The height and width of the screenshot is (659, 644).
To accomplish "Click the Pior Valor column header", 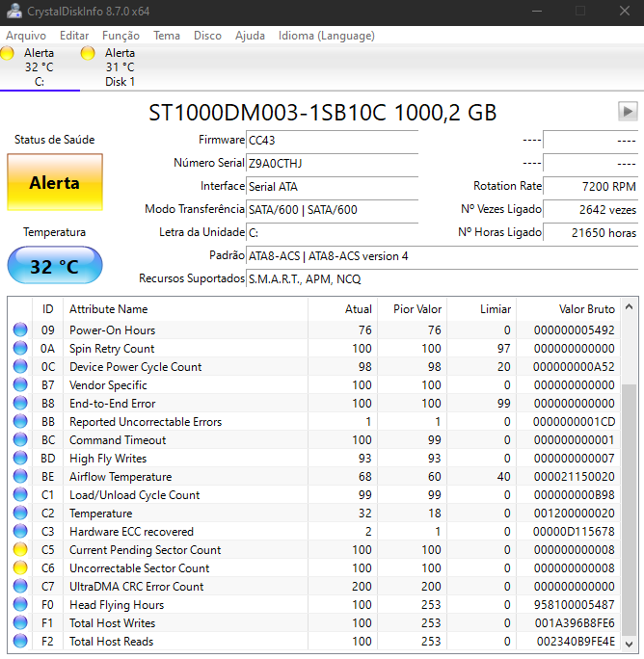I will pos(413,309).
